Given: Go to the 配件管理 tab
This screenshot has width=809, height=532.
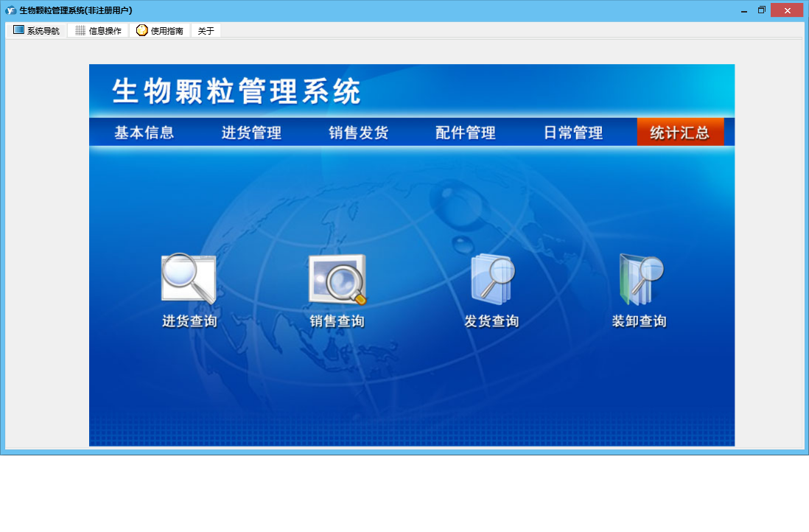Looking at the screenshot, I should [x=466, y=133].
